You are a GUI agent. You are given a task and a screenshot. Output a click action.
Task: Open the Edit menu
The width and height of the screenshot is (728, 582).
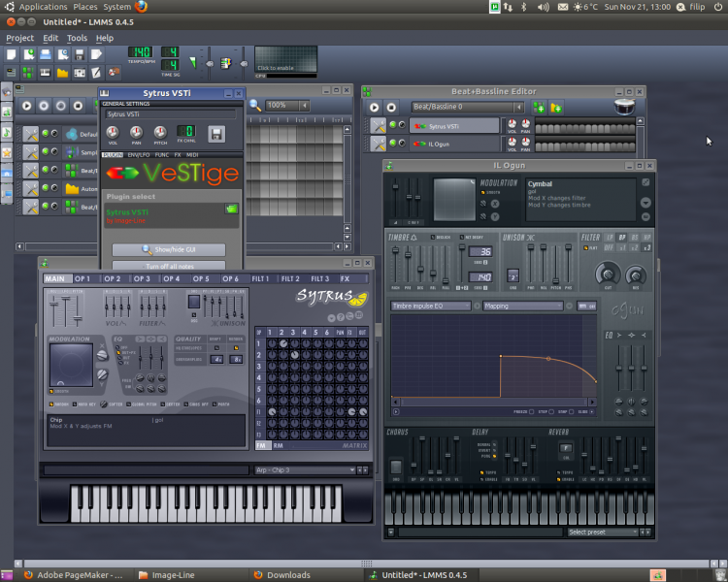50,38
